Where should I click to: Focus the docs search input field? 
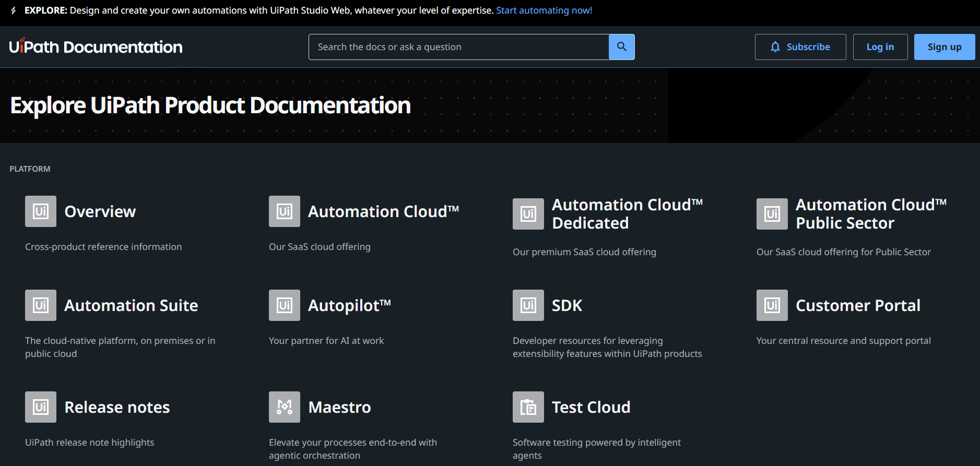pos(459,47)
